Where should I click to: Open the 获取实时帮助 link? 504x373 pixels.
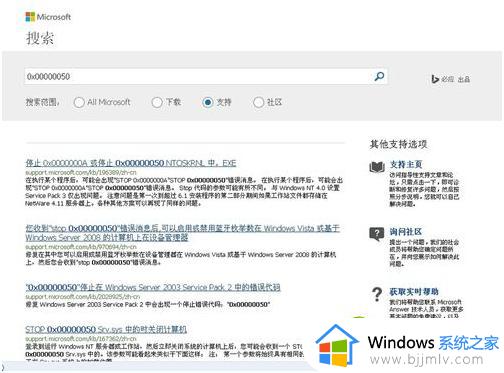(414, 292)
